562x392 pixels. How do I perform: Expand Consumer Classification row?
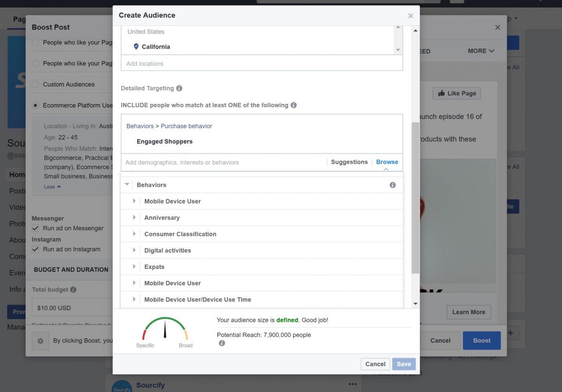[x=134, y=234]
